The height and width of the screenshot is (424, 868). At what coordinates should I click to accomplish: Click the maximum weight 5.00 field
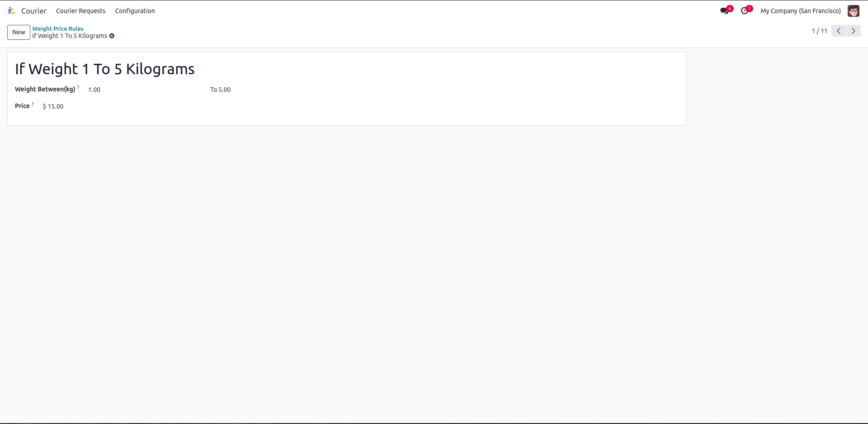tap(225, 90)
